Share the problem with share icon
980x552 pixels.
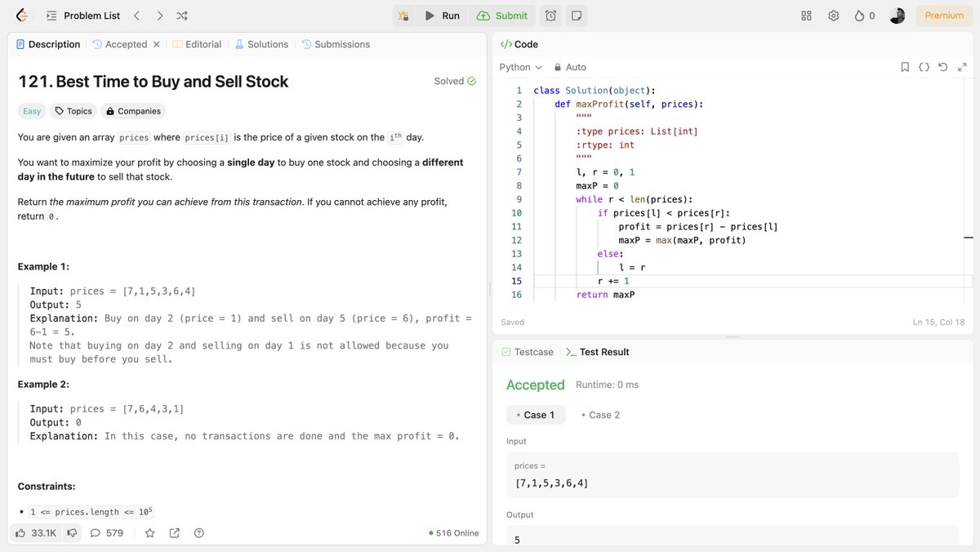[x=174, y=533]
